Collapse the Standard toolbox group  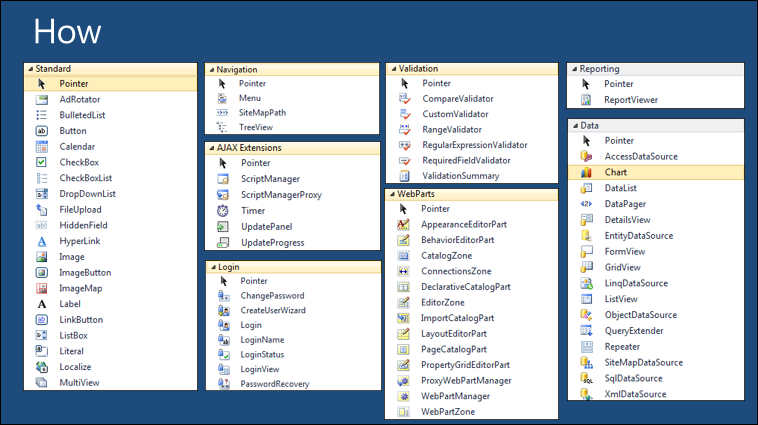coord(30,69)
